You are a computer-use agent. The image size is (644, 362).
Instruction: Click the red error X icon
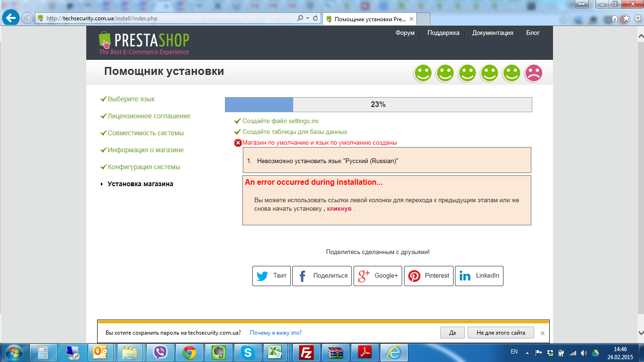tap(238, 143)
